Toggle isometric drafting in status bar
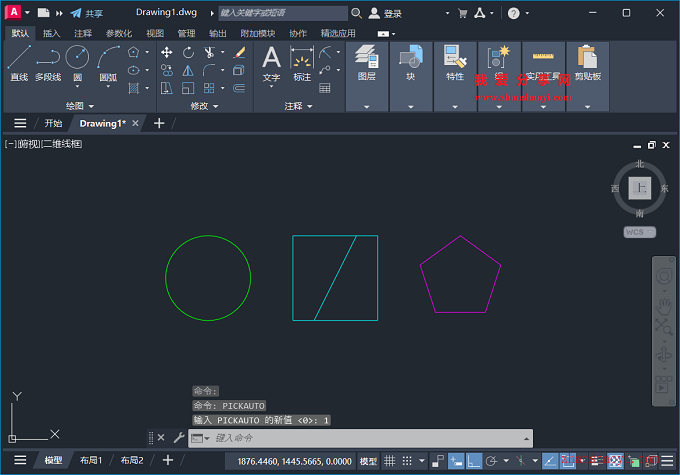This screenshot has height=475, width=680. (521, 461)
